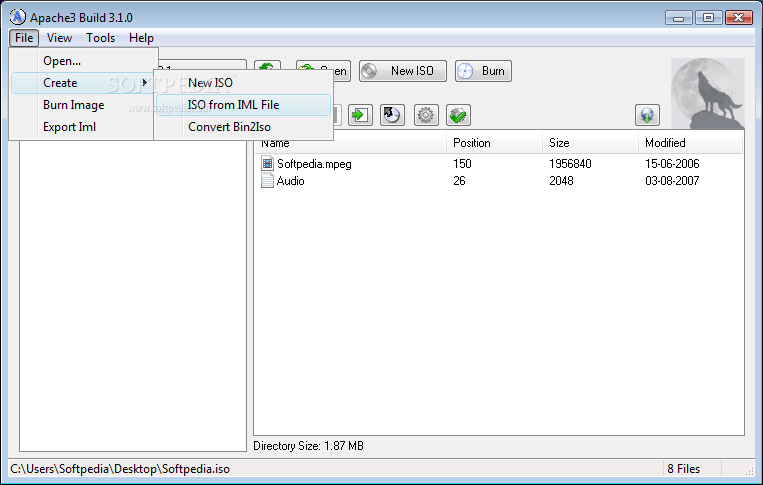Click the Apache3 title bar app icon
Screen dimensions: 763x485
[x=17, y=17]
